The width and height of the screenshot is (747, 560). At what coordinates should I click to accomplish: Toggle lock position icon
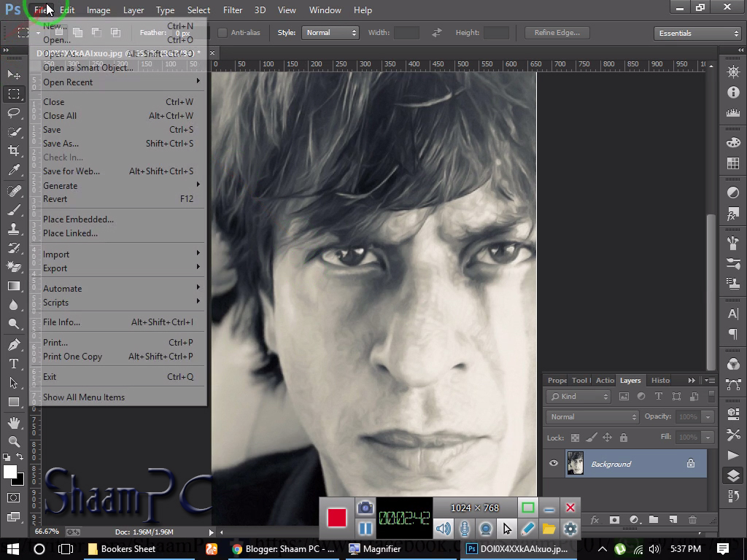click(x=607, y=437)
